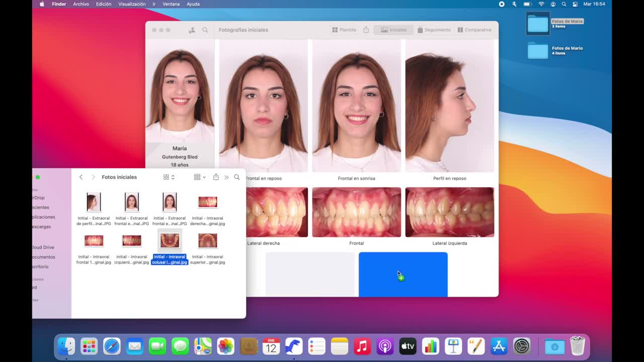Click the search icon in the photo app window
Screen dimensions: 644x362
pos(205,30)
